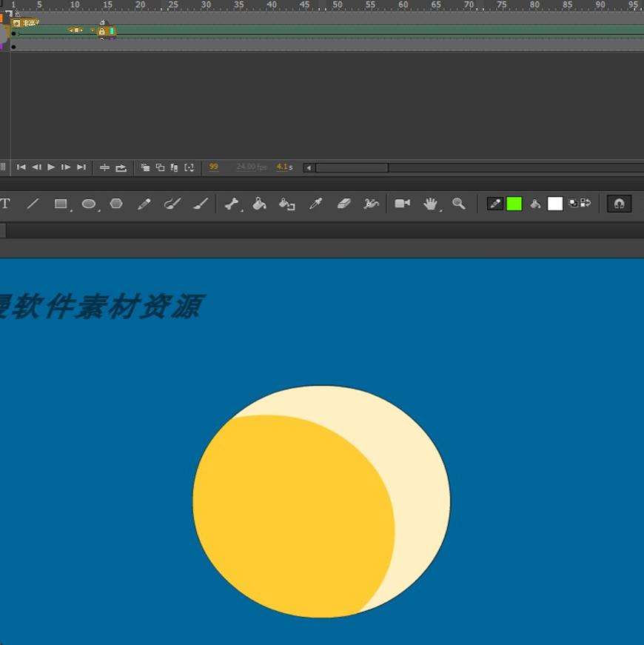Click the padlock icon on the green layer
This screenshot has height=645, width=644.
[102, 32]
